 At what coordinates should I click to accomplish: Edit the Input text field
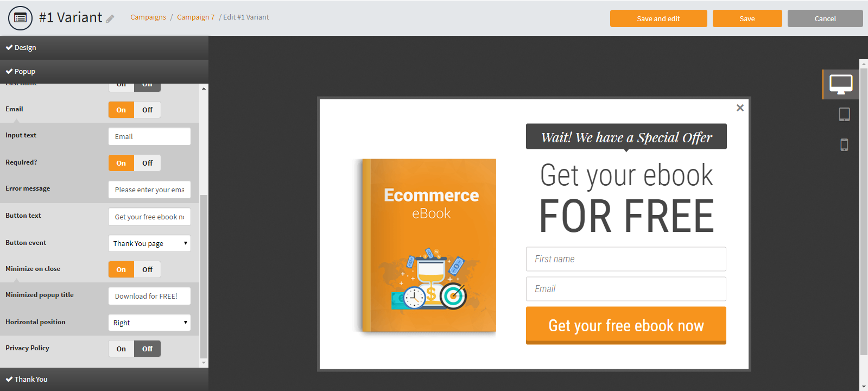pyautogui.click(x=149, y=136)
